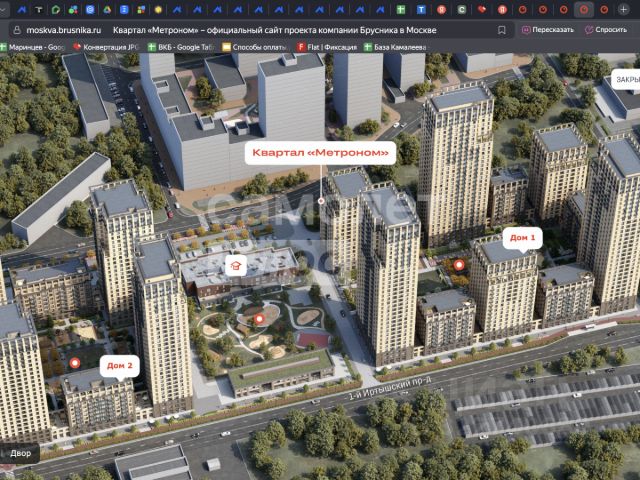Click the red marker left of Дом 1
This screenshot has width=640, height=480.
coord(459,265)
